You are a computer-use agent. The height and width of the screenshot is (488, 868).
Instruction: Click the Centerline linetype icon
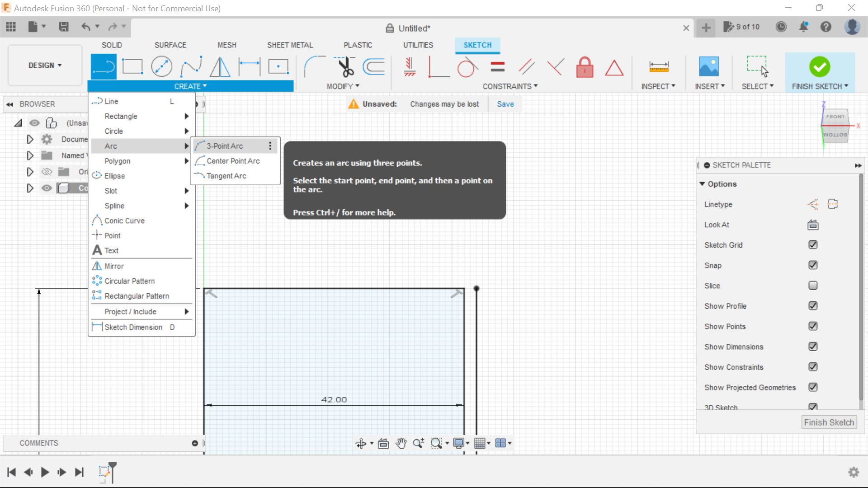pos(833,204)
